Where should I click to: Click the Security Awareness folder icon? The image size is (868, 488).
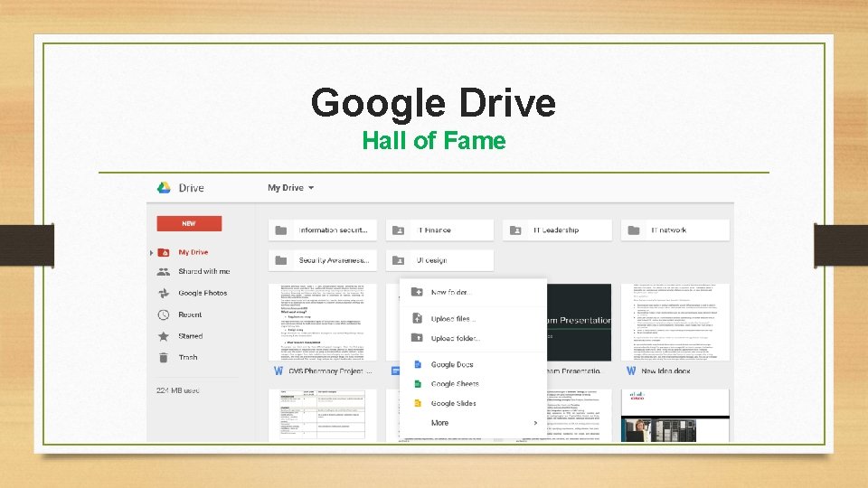tap(281, 260)
